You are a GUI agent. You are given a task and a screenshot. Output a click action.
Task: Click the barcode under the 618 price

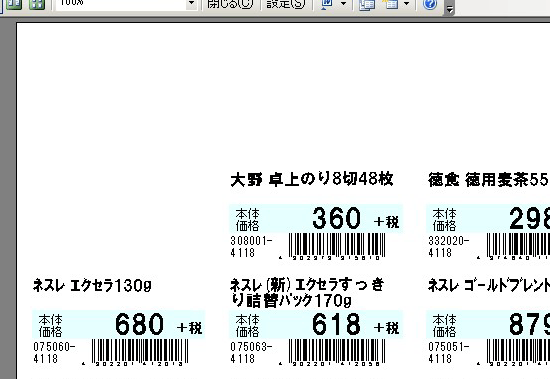(x=337, y=351)
